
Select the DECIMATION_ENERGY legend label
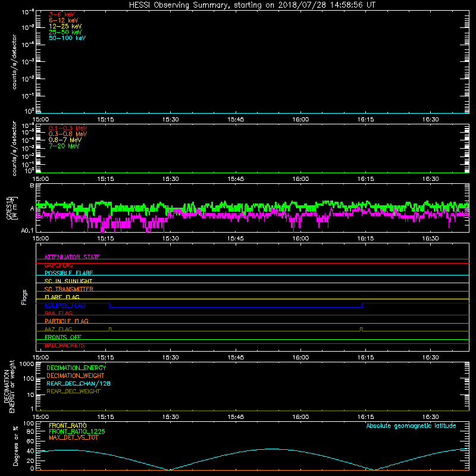pyautogui.click(x=76, y=368)
